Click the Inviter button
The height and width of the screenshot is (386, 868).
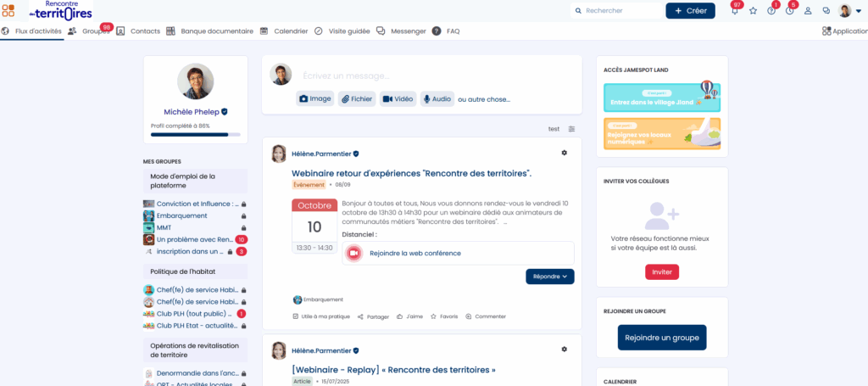click(662, 272)
